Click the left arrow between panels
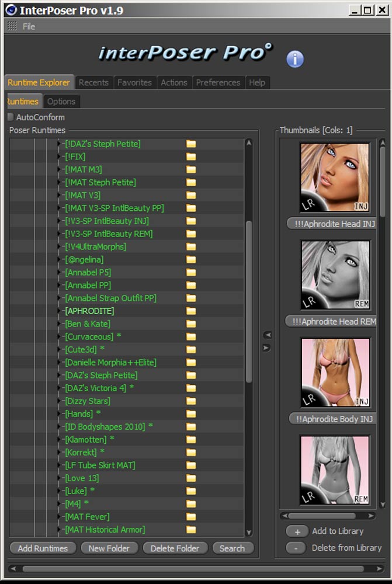The width and height of the screenshot is (392, 584). pos(267,335)
